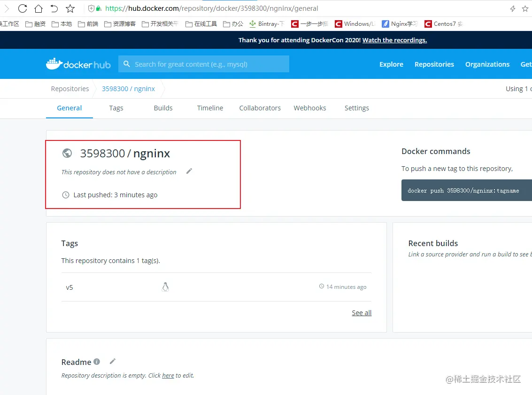The image size is (532, 395).
Task: Click the browser address bar URL
Action: [x=211, y=8]
